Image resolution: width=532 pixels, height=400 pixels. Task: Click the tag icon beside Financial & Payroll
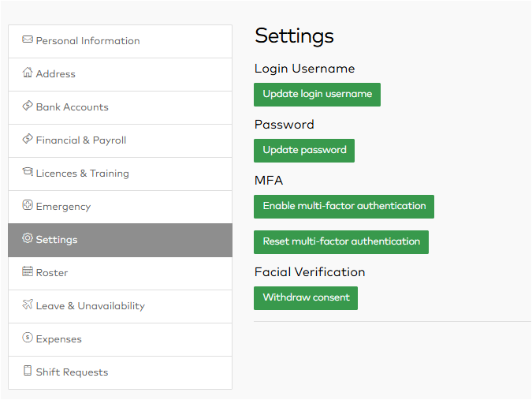point(28,139)
